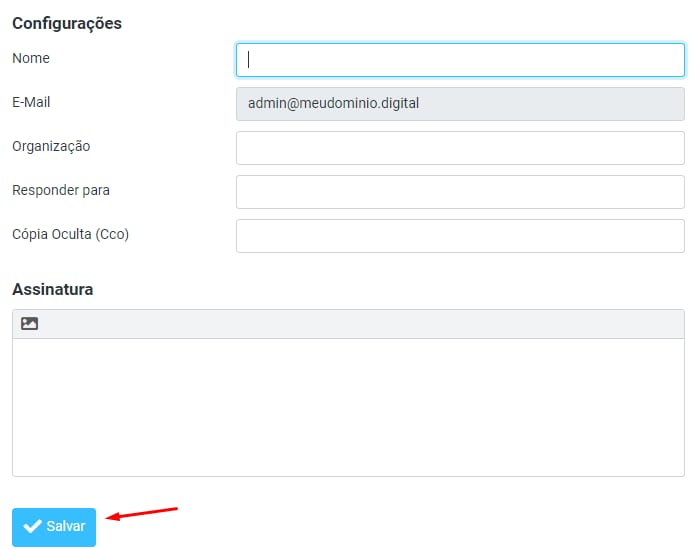Click the red arrow pointing to Salvar
Viewport: 696px width, 550px height.
tap(142, 513)
